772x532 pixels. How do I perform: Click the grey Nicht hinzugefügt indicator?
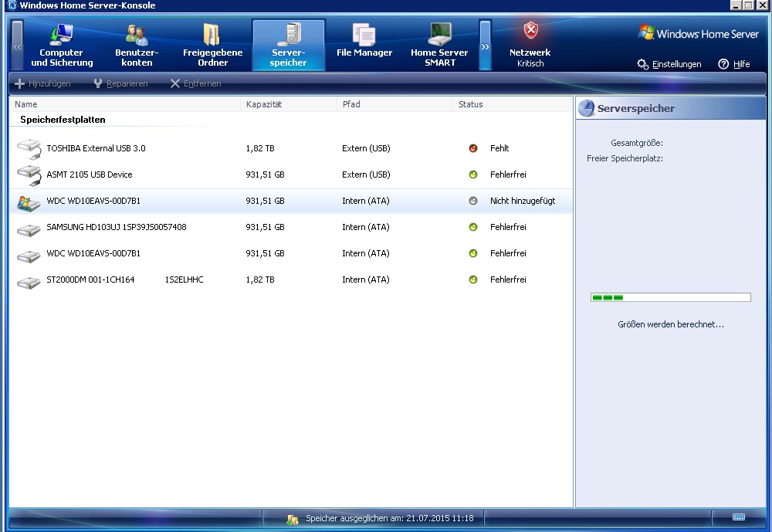click(473, 201)
